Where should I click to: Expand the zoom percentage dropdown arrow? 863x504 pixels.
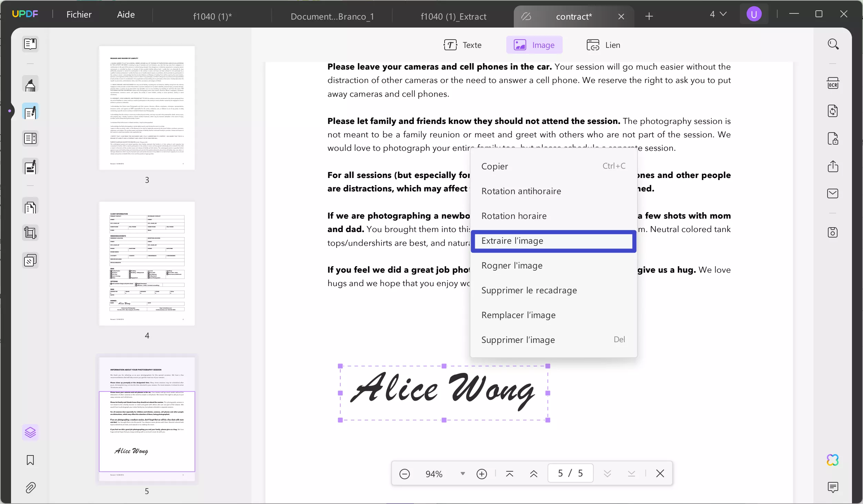coord(462,474)
